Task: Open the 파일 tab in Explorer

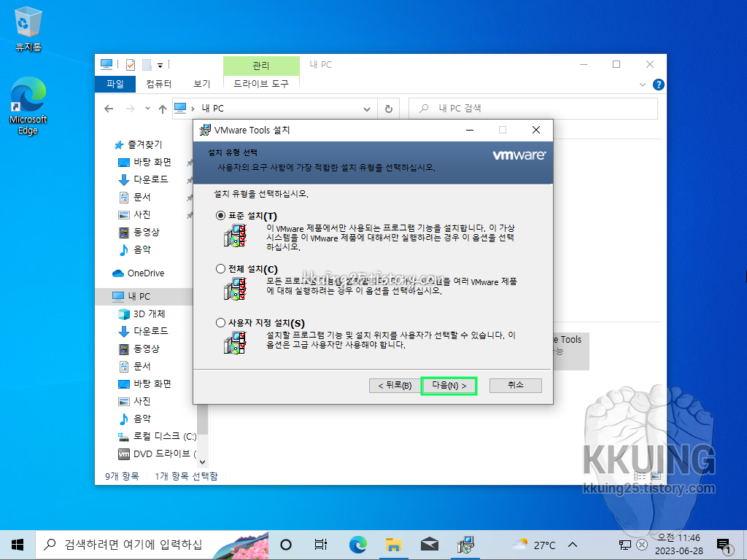Action: (x=115, y=84)
